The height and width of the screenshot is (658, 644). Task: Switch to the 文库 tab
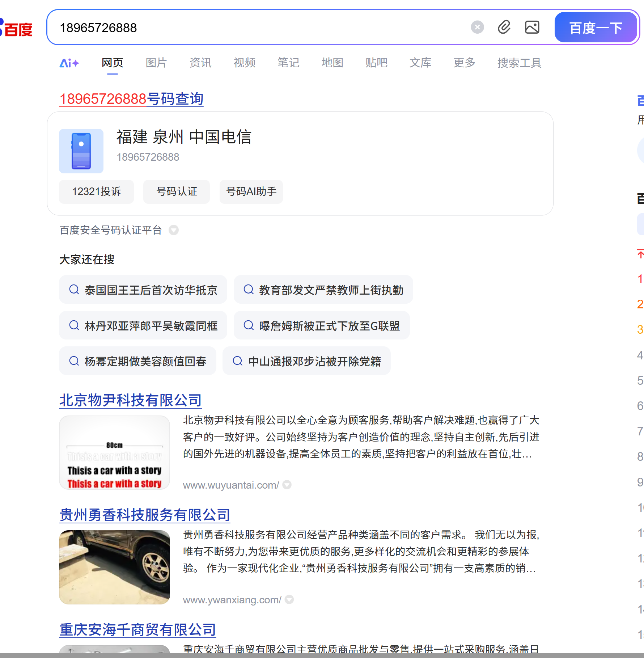(x=420, y=63)
